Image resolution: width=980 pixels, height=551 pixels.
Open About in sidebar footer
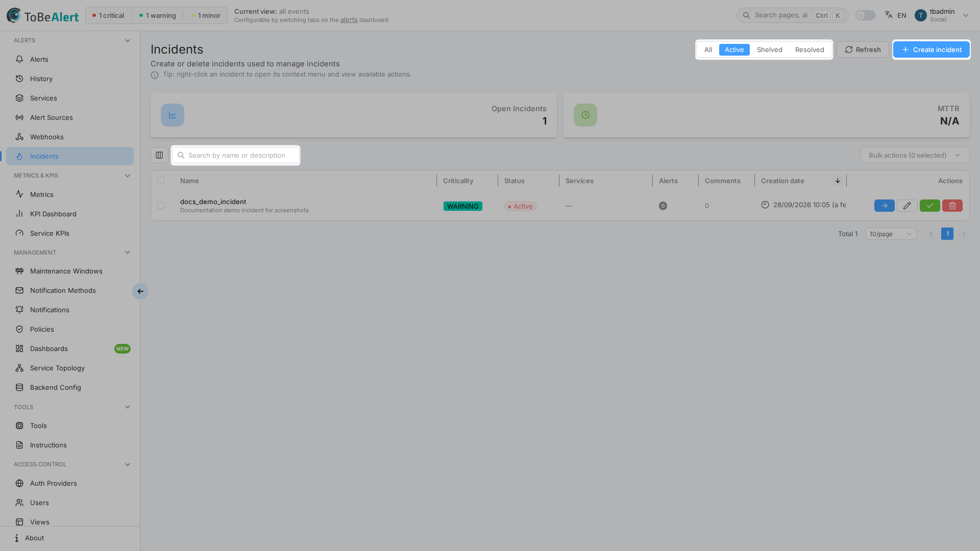tap(70, 538)
